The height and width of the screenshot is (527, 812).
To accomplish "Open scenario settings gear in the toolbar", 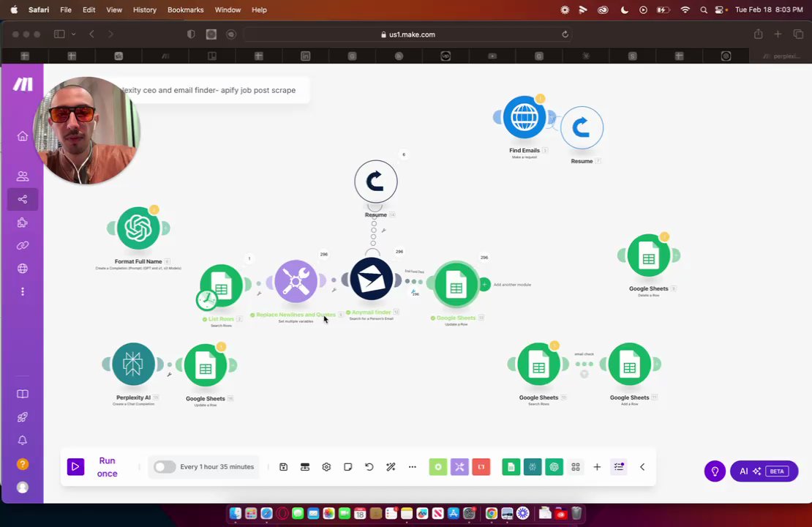I will 326,467.
